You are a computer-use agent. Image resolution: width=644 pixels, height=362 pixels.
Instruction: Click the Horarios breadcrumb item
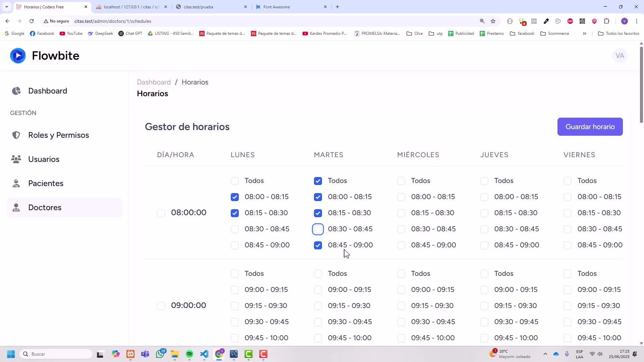195,82
